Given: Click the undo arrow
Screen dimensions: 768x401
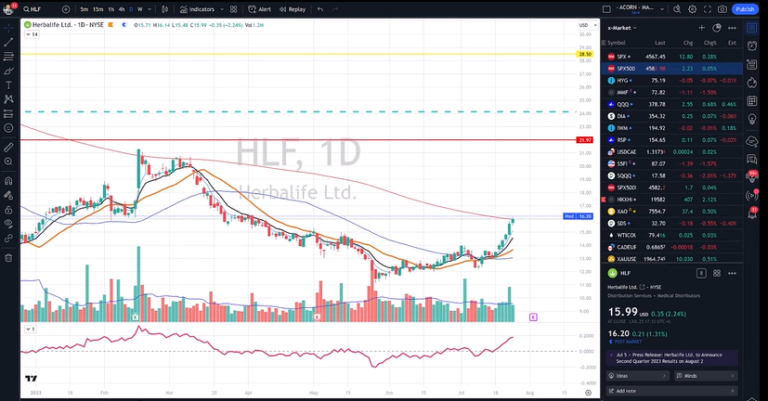Looking at the screenshot, I should click(321, 9).
